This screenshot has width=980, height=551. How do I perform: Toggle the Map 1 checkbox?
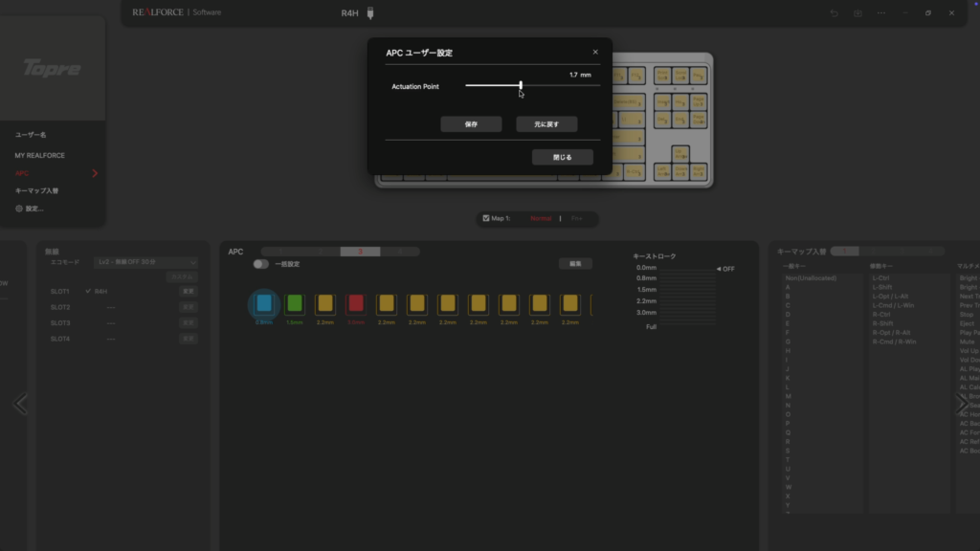click(486, 218)
